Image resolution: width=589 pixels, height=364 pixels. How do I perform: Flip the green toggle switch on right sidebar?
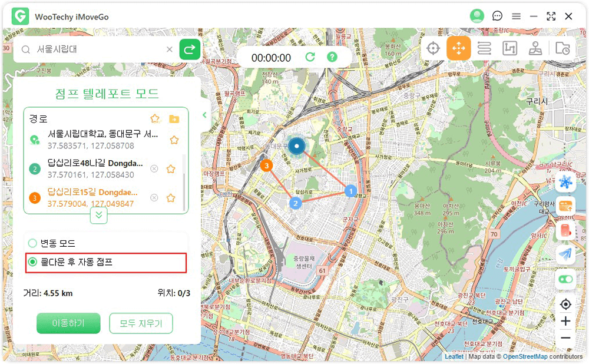click(565, 279)
